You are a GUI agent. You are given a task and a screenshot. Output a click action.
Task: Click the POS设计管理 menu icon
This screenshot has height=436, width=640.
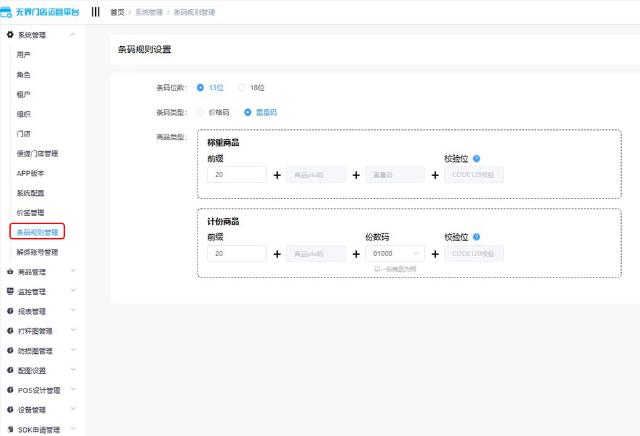pos(10,390)
